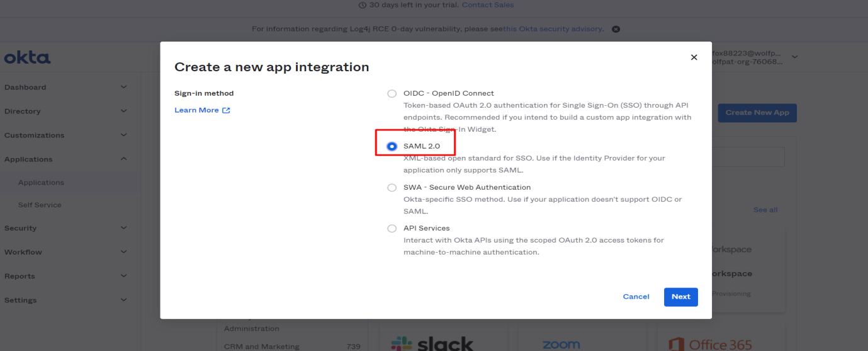Open the Self Service sidebar item
This screenshot has height=351, width=868.
coord(40,205)
